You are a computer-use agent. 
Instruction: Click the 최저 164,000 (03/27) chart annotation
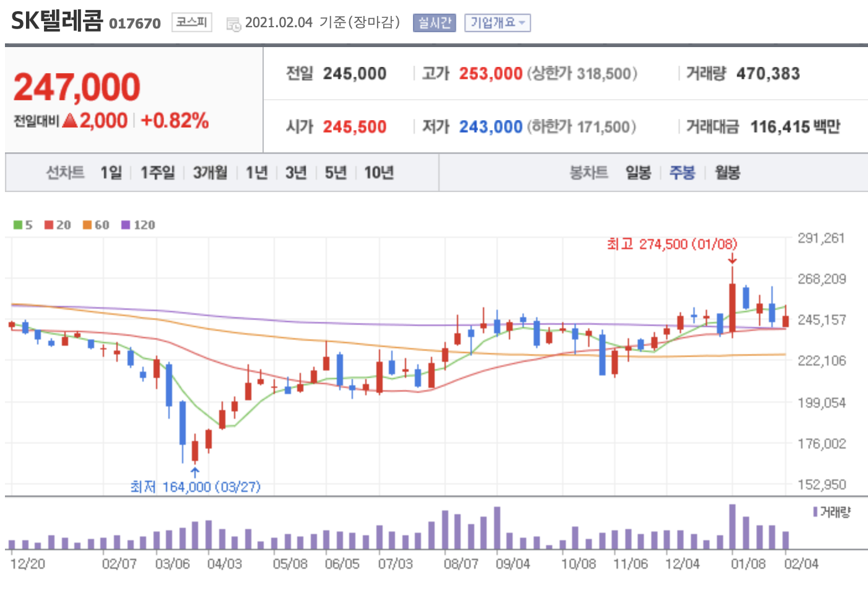196,487
